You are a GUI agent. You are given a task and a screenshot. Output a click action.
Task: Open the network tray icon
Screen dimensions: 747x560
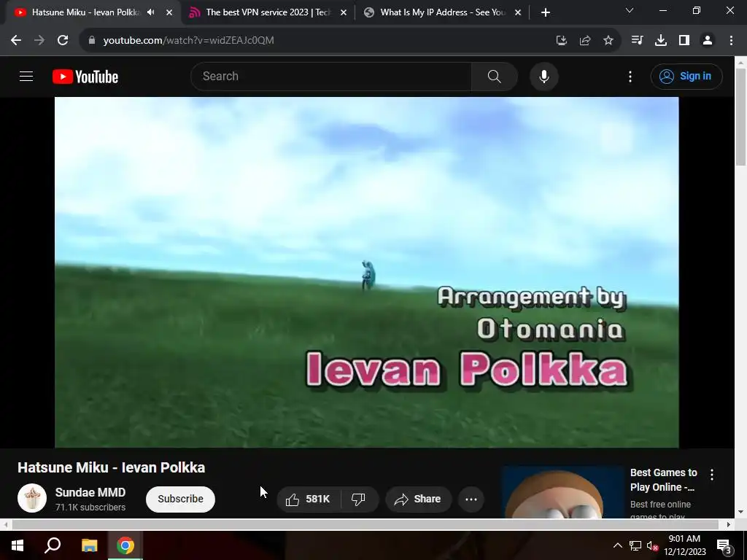coord(635,545)
